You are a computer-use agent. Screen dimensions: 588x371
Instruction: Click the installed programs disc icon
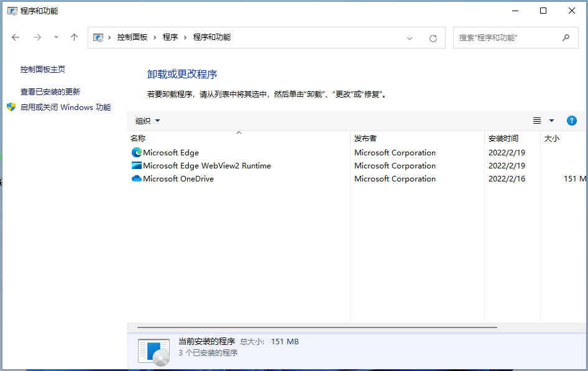tap(154, 352)
